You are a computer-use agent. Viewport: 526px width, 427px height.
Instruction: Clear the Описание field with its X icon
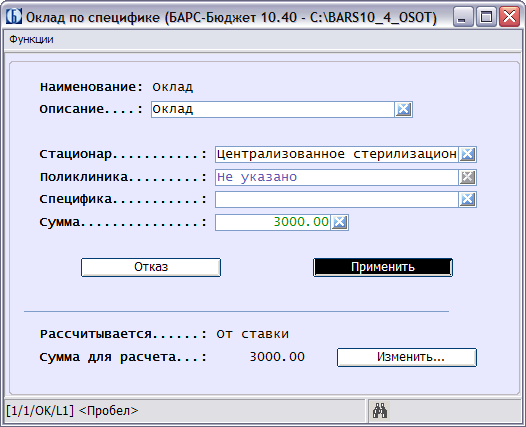[x=403, y=109]
